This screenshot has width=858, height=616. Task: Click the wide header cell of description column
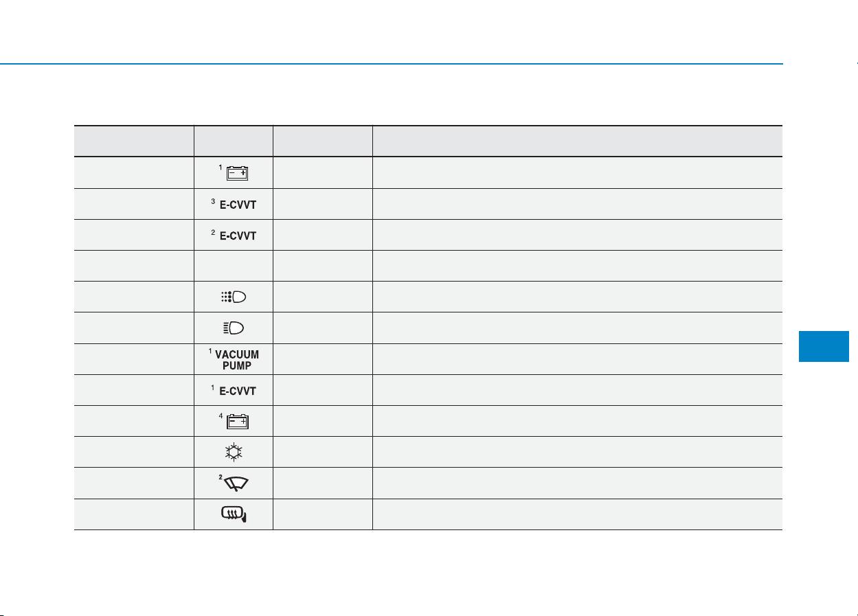coord(577,141)
